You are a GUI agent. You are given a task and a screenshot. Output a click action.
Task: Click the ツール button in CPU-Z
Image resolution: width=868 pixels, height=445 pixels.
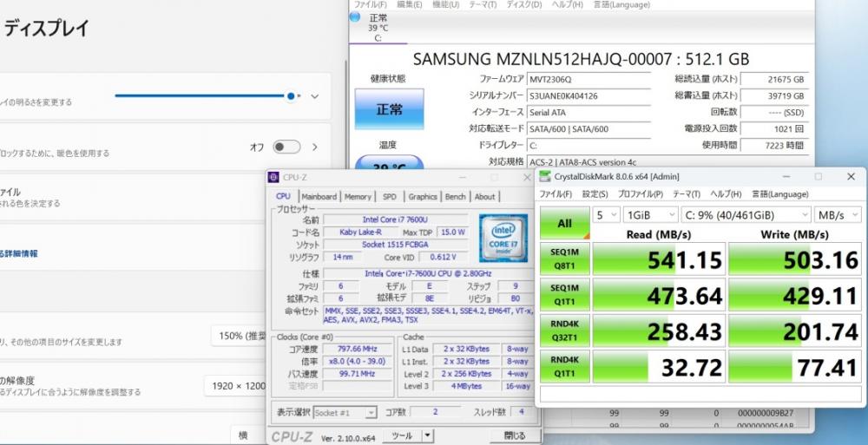point(402,435)
